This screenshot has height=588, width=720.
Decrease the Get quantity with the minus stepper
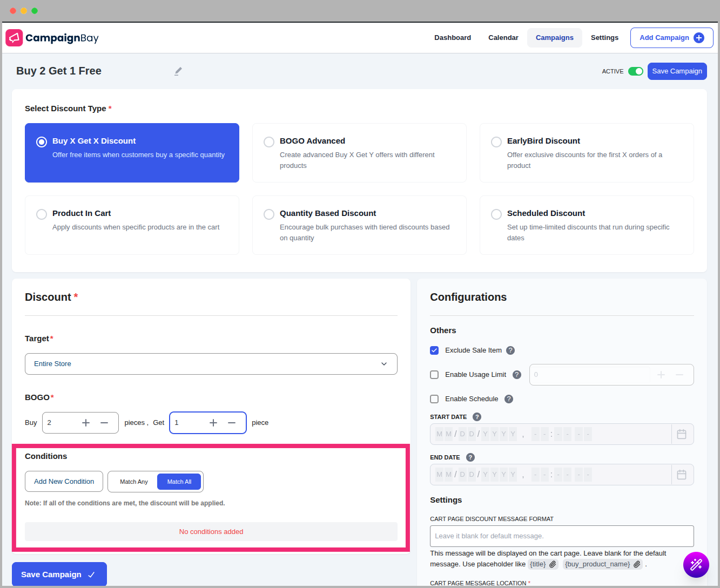[x=232, y=423]
